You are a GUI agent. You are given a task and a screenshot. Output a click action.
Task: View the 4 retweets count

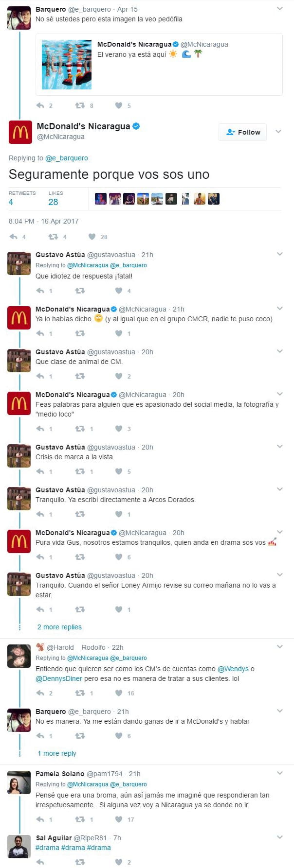tap(22, 198)
